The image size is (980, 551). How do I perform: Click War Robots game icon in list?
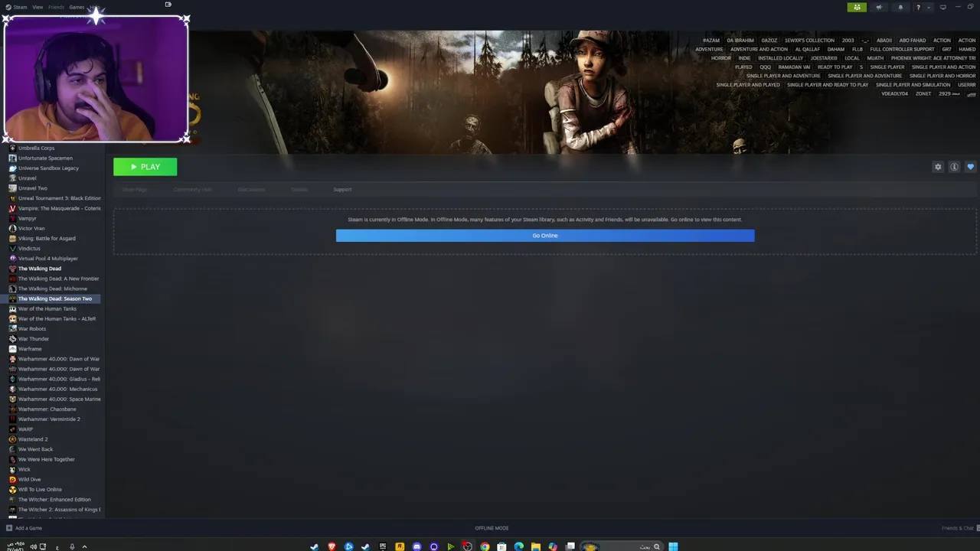12,329
